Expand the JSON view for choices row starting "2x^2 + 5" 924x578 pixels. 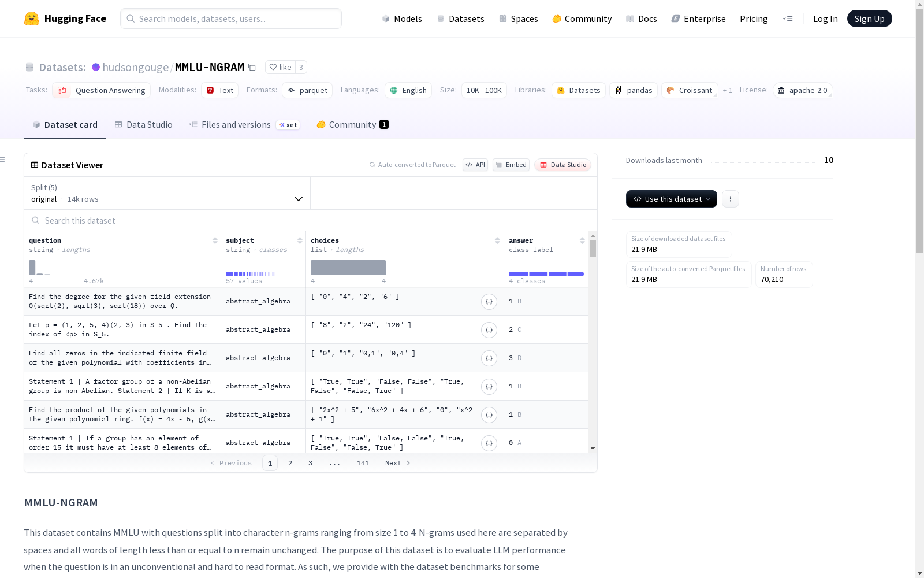[x=489, y=415]
